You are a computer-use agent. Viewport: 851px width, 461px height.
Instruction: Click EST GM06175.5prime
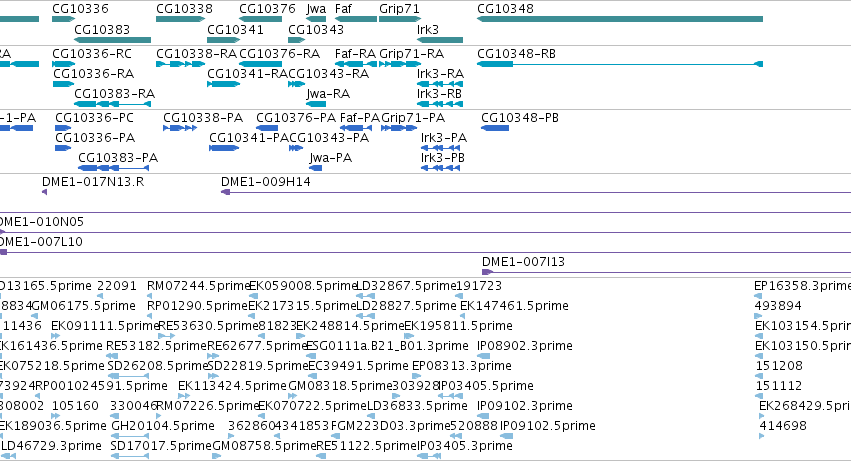coord(83,306)
